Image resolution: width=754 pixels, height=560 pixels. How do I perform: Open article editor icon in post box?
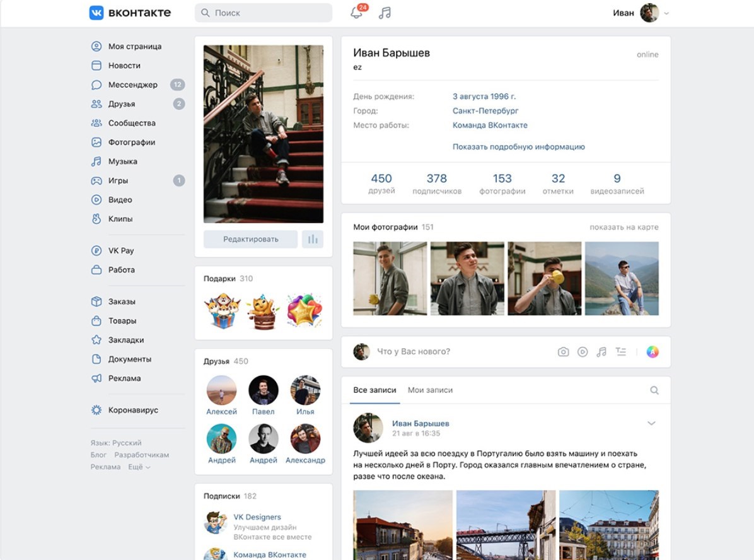(621, 352)
